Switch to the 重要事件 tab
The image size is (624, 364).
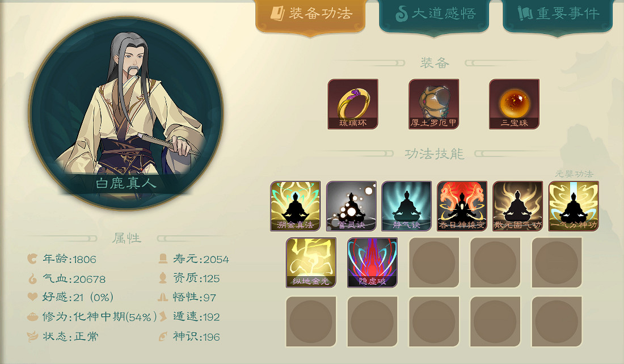558,16
